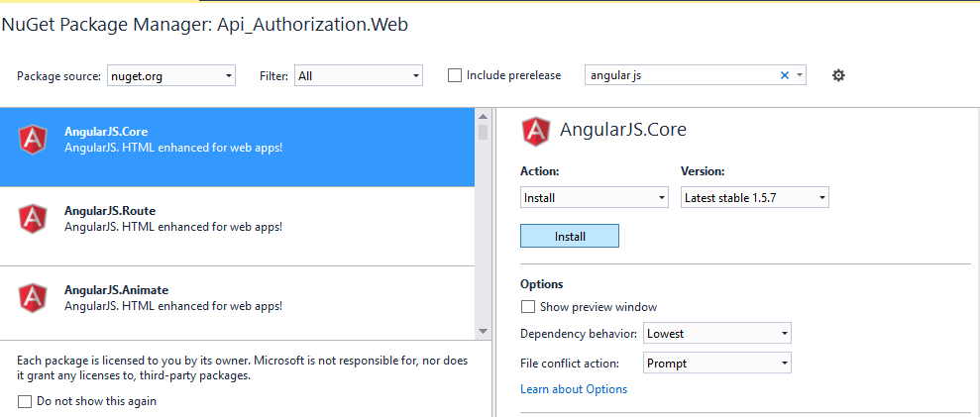Tick Do not show this again

[x=25, y=401]
